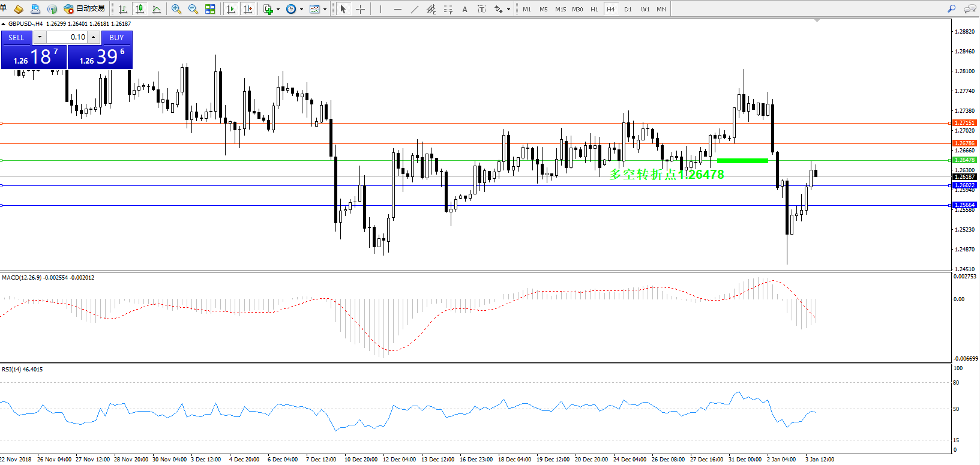Click the tile windows icon
The image size is (980, 465).
[210, 9]
